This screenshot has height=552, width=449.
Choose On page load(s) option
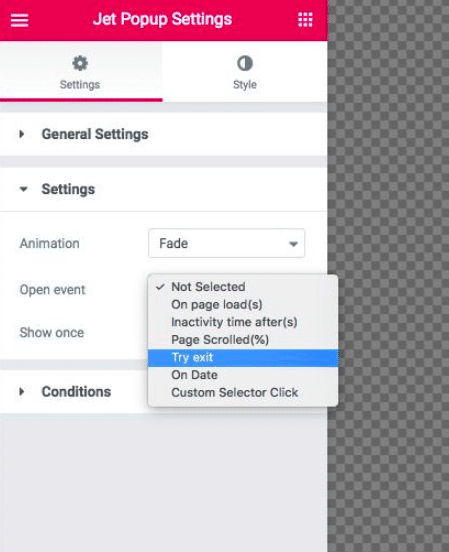(243, 305)
